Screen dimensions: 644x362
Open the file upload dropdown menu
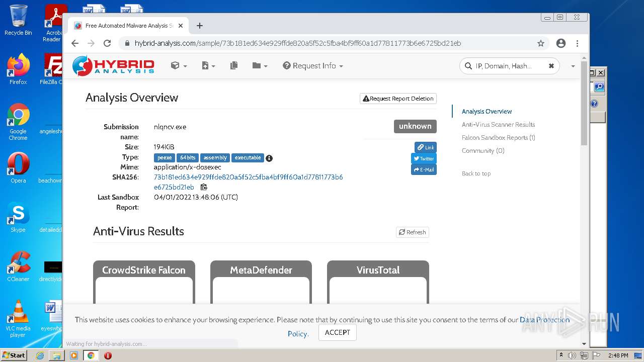click(208, 66)
